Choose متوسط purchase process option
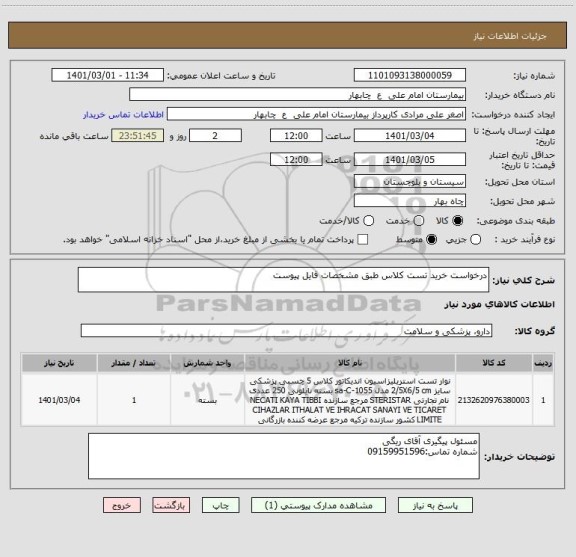The image size is (576, 557). pos(431,240)
